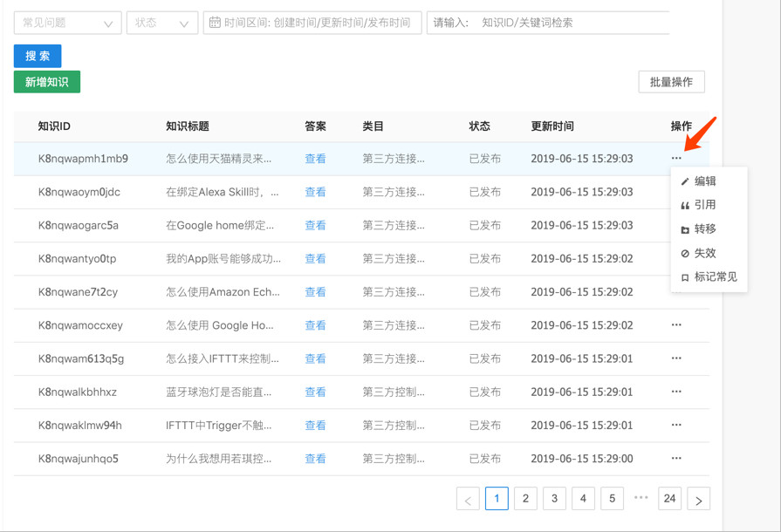Click knowledge ID K8nqwane7t2cy
This screenshot has width=781, height=532.
[x=78, y=292]
